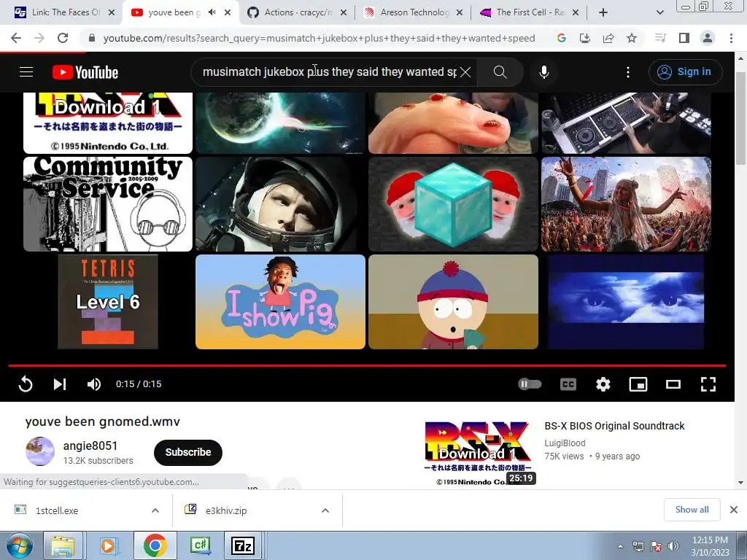747x560 pixels.
Task: Click the Sign in button
Action: click(x=685, y=72)
